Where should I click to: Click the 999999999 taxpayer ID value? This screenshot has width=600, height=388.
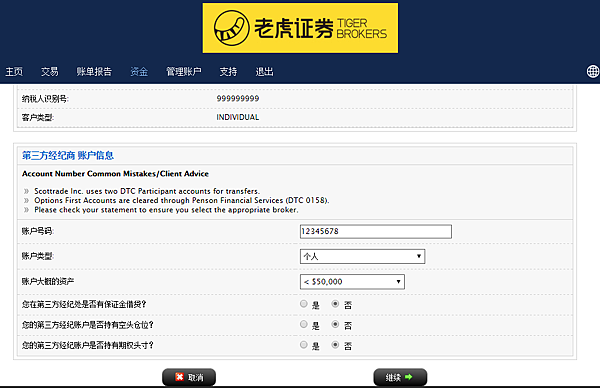coord(238,98)
